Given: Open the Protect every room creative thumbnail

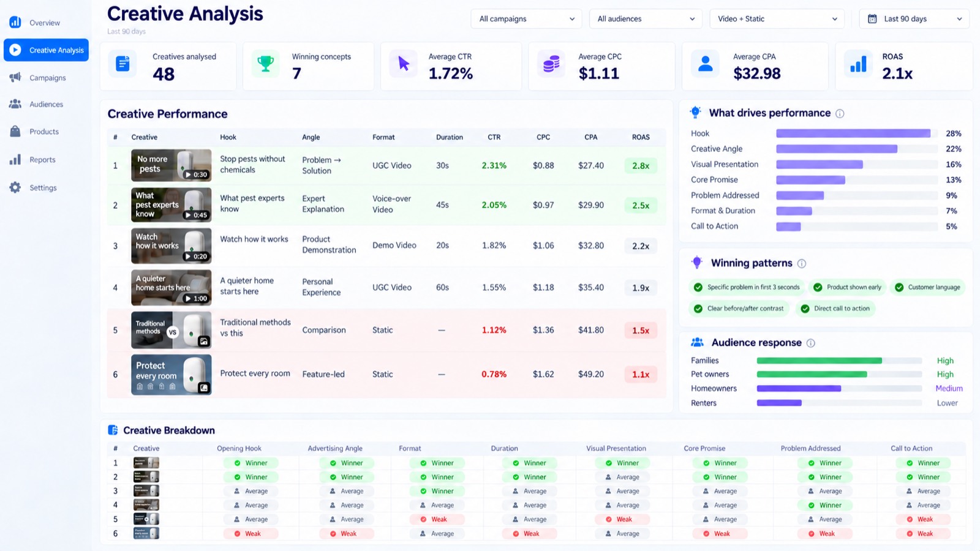Looking at the screenshot, I should click(x=171, y=375).
